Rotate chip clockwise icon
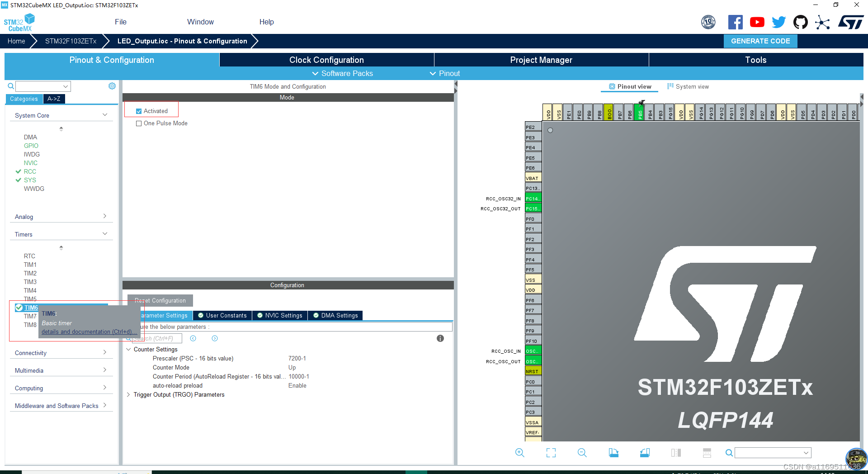Image resolution: width=868 pixels, height=474 pixels. 613,453
